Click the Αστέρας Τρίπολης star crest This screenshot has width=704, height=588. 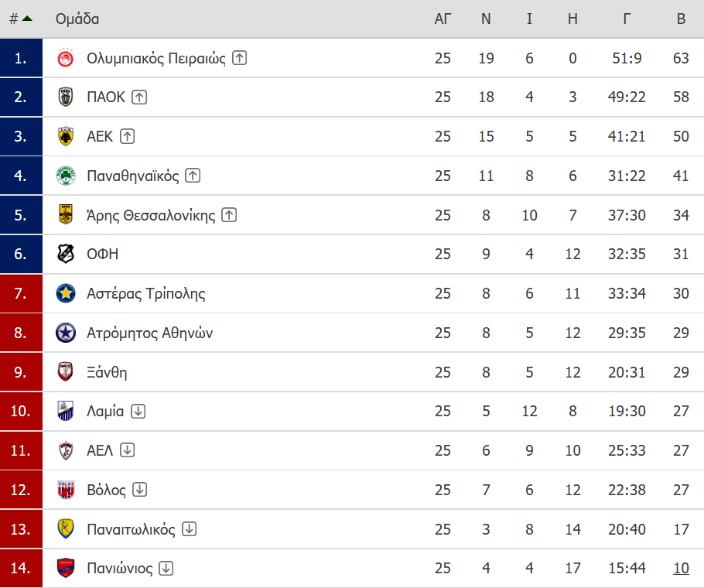tap(66, 293)
